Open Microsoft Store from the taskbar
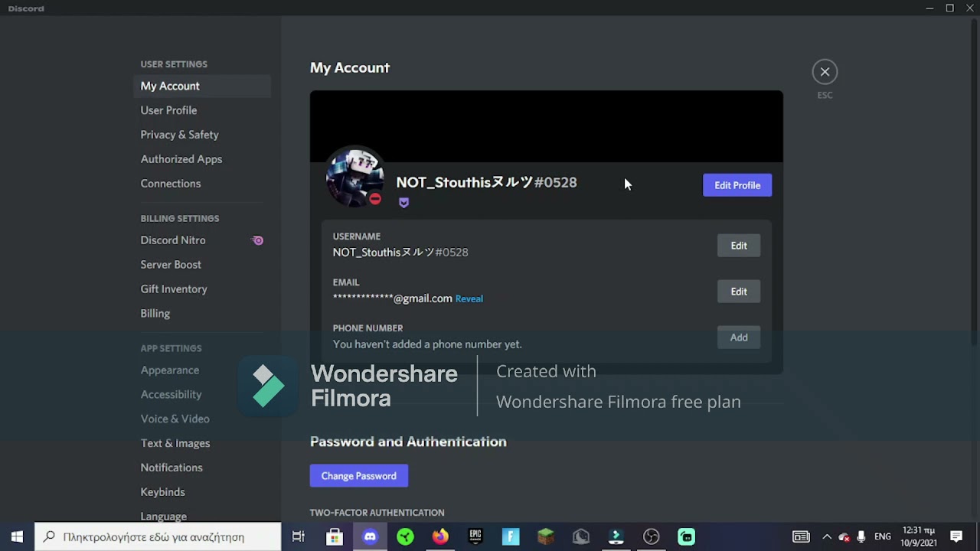Viewport: 980px width, 551px height. coord(335,537)
